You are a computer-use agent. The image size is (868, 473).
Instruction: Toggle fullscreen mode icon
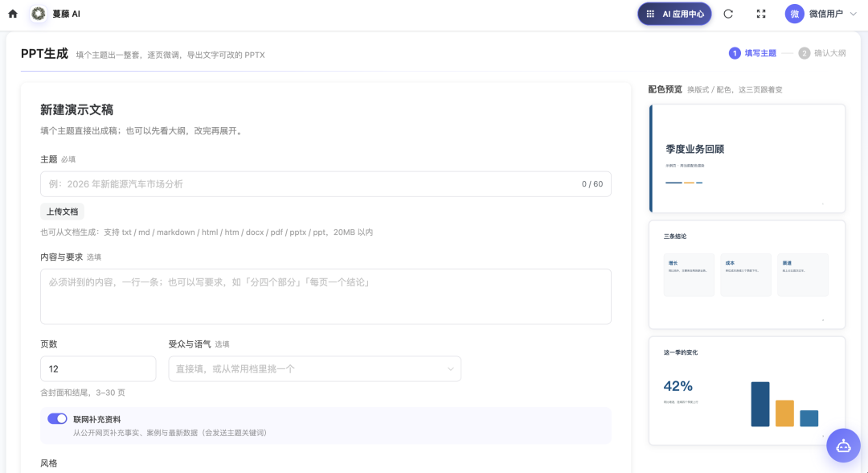tap(761, 14)
